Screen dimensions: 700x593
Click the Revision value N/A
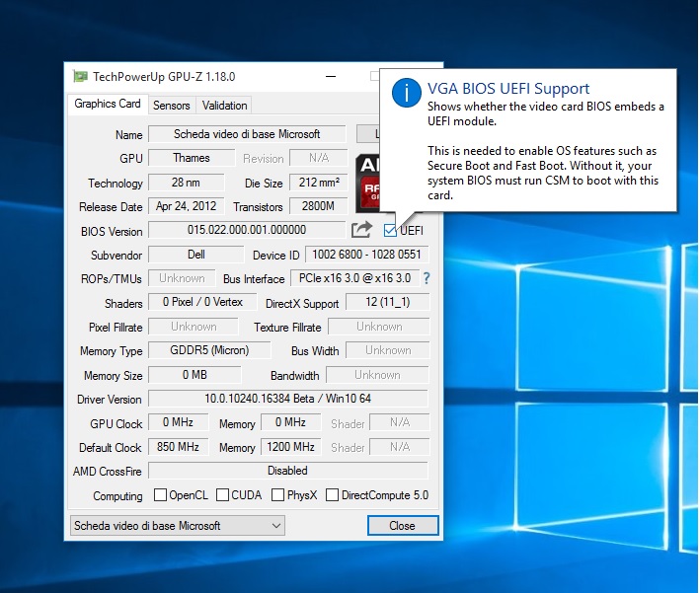point(319,158)
